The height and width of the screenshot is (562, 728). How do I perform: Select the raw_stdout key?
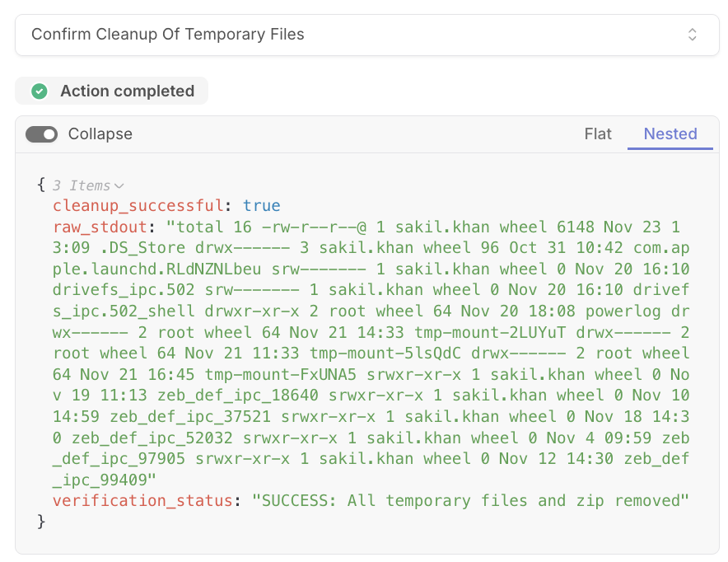pyautogui.click(x=100, y=227)
